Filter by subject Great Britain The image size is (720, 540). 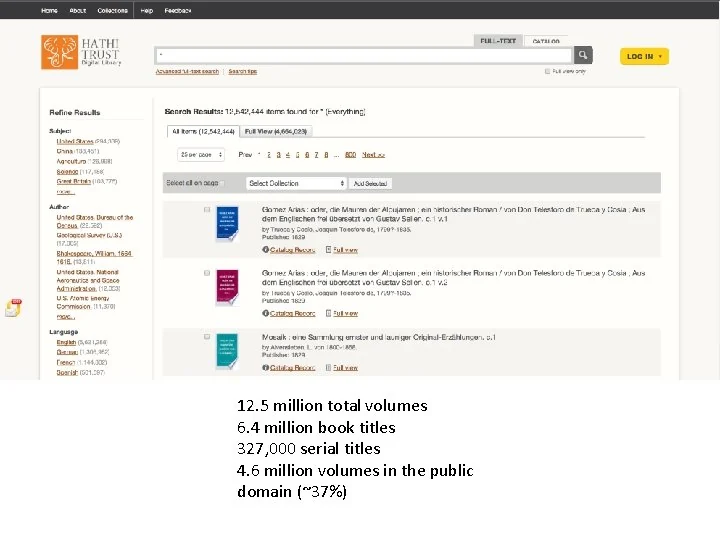73,181
